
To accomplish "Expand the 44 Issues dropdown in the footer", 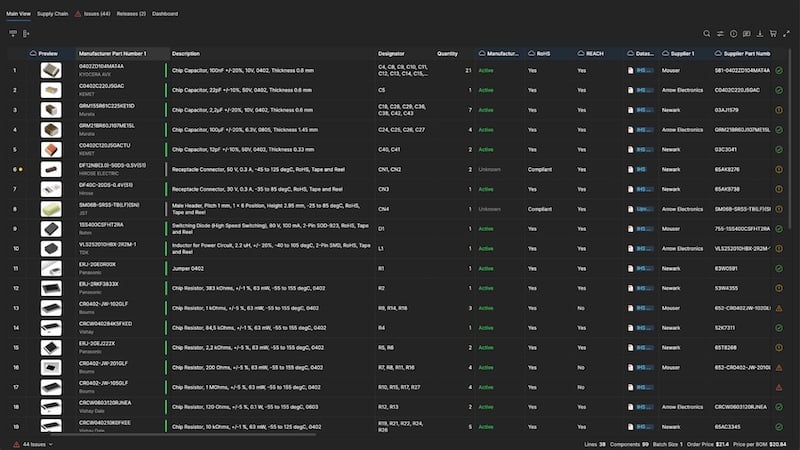I will click(51, 444).
